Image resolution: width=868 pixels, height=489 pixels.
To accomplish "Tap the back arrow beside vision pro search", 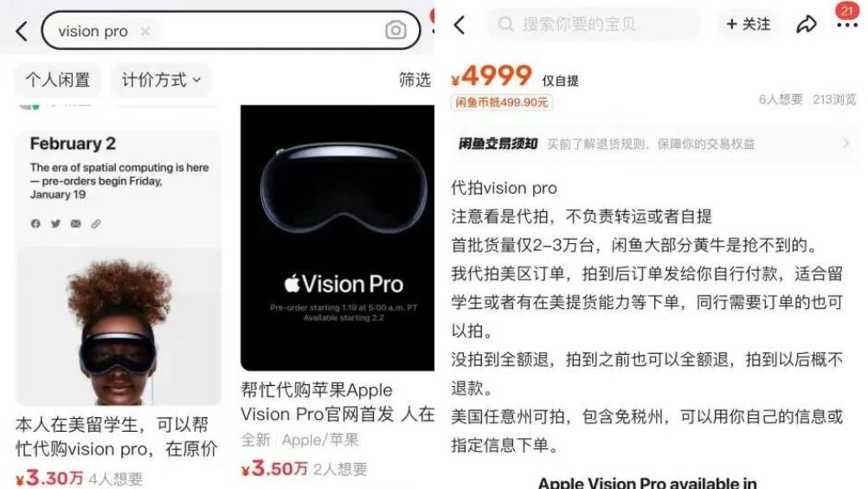I will (22, 31).
